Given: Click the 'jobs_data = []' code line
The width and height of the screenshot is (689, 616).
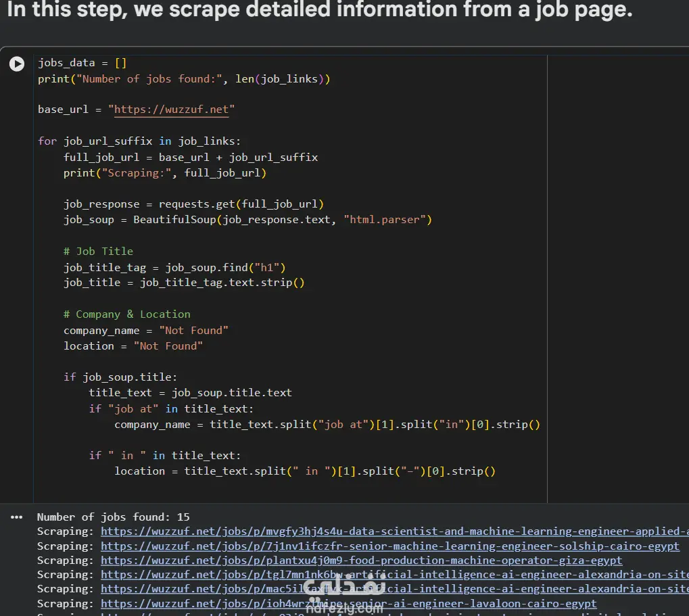Looking at the screenshot, I should pyautogui.click(x=82, y=63).
